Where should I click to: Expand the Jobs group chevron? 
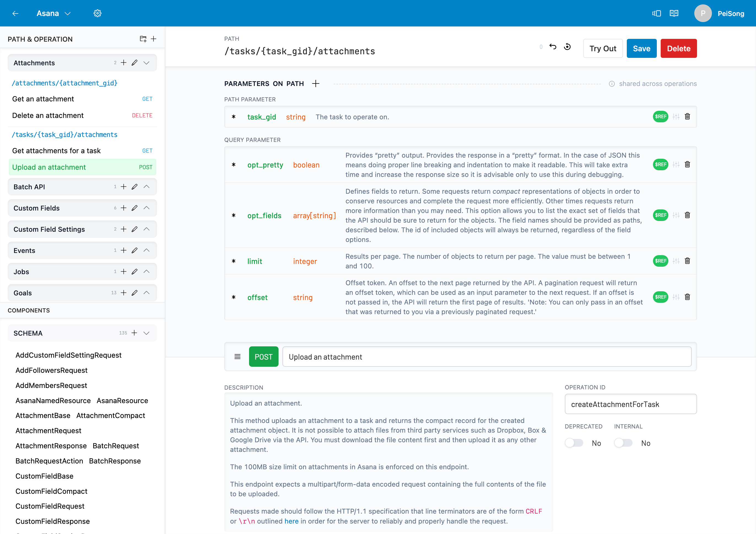(x=147, y=272)
